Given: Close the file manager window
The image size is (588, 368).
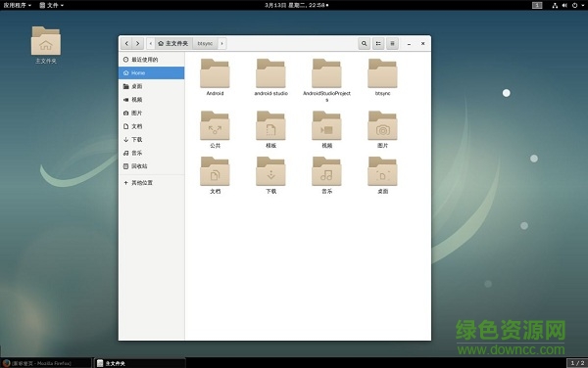Looking at the screenshot, I should click(x=422, y=43).
